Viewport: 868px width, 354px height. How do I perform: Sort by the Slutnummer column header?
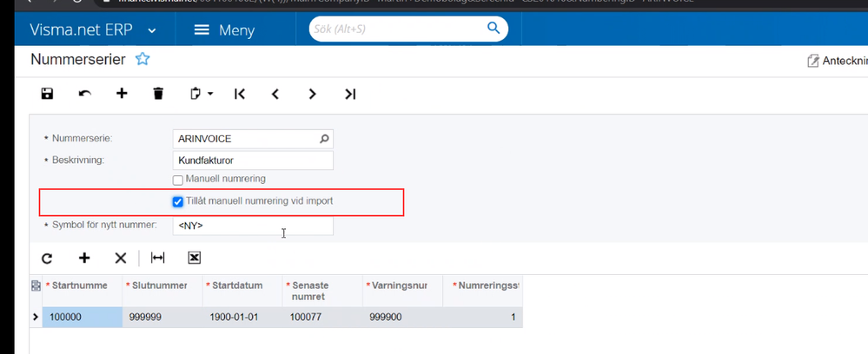coord(162,291)
